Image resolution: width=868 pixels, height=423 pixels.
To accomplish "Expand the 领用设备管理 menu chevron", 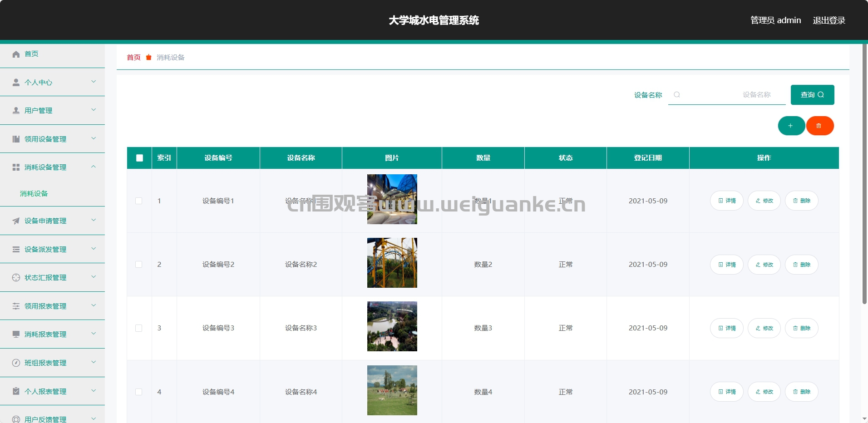I will [94, 138].
